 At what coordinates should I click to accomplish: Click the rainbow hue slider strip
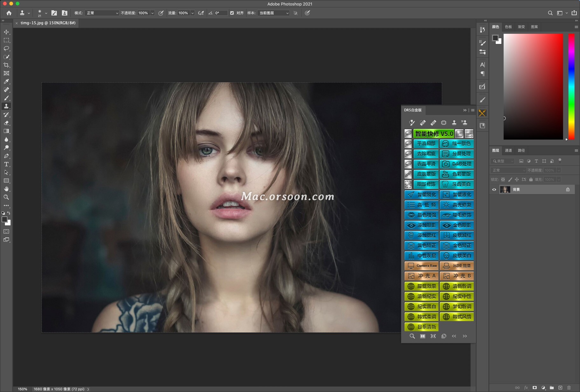(571, 86)
